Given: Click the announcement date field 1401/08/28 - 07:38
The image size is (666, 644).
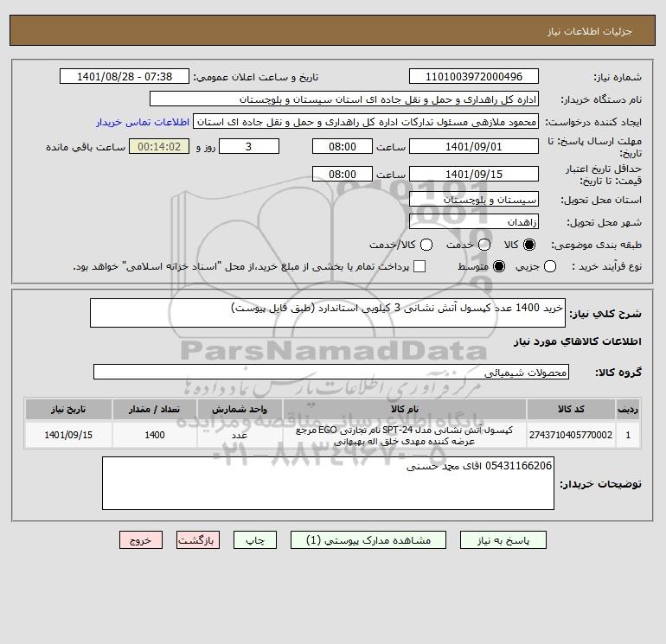Looking at the screenshot, I should (125, 76).
